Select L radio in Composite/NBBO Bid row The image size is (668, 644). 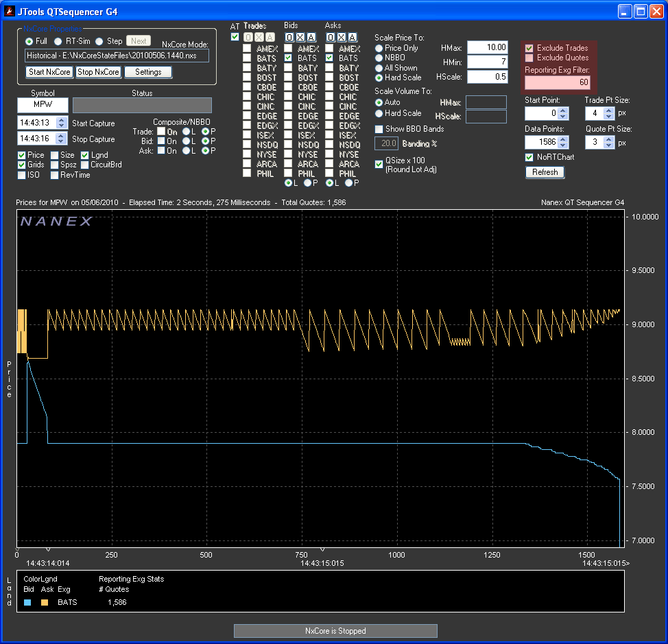pos(186,141)
